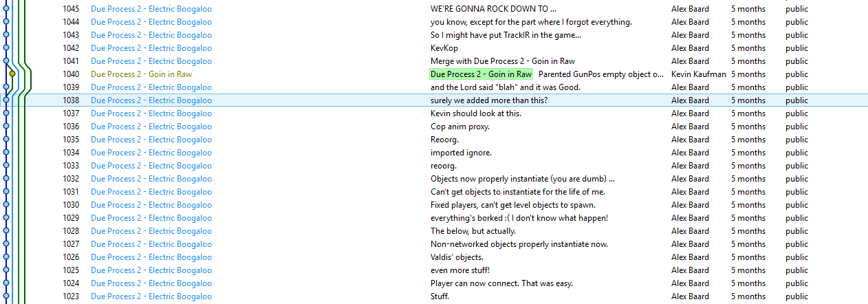Select "everything's borked :( I don't know what happen!"
This screenshot has width=868, height=304.
click(x=519, y=218)
